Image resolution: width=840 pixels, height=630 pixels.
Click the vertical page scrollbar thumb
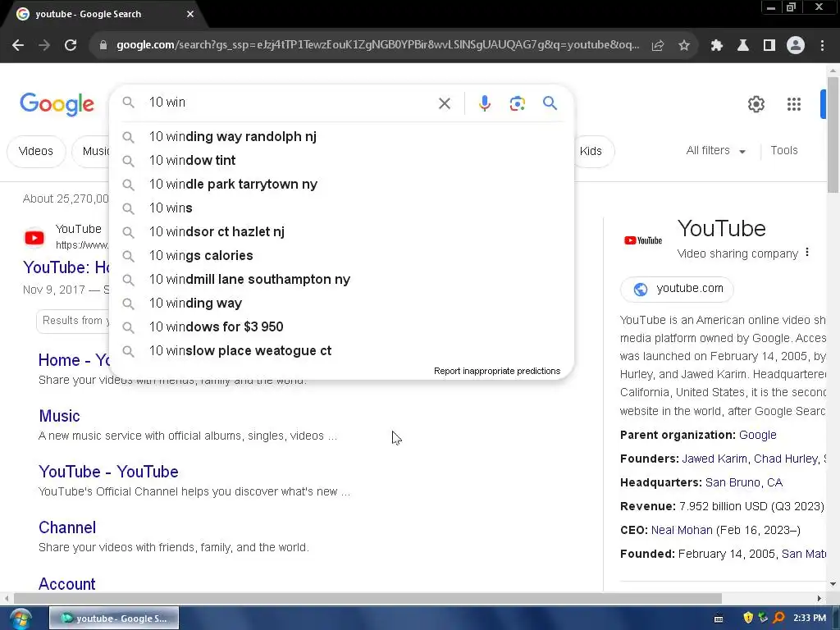[x=833, y=134]
